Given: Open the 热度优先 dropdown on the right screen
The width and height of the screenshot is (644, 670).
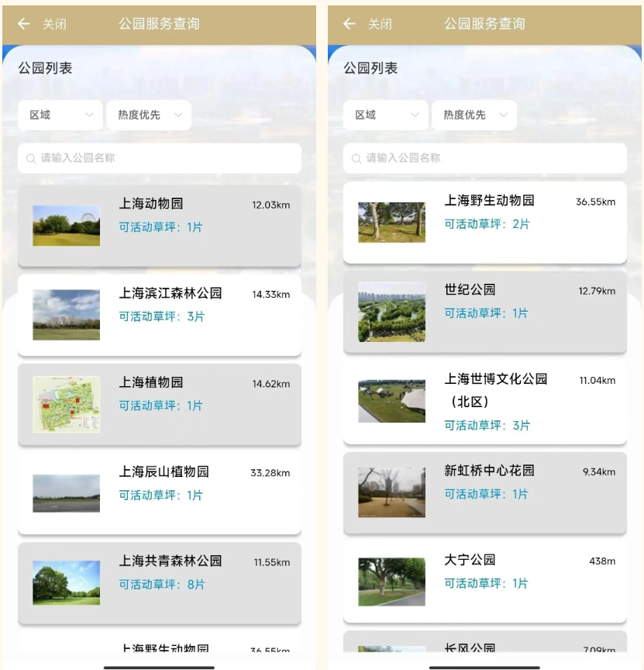Looking at the screenshot, I should click(474, 115).
